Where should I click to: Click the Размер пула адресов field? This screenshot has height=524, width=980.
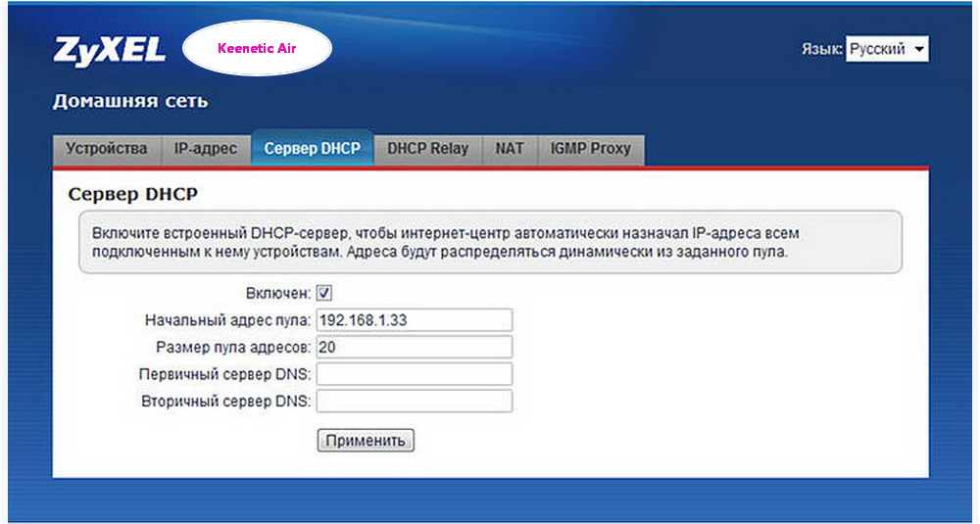(415, 348)
